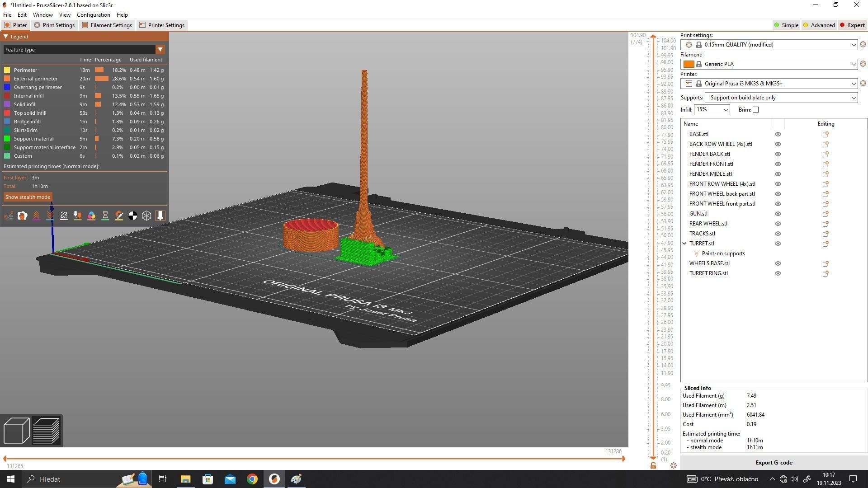Toggle Tool changes visibility icon

78,216
